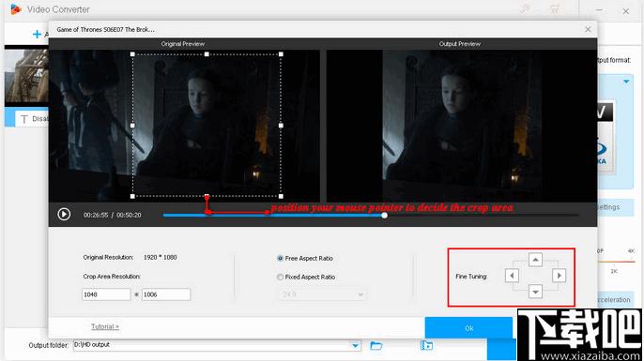Click the playback progress slider handle
644x361 pixels.
pyautogui.click(x=384, y=215)
